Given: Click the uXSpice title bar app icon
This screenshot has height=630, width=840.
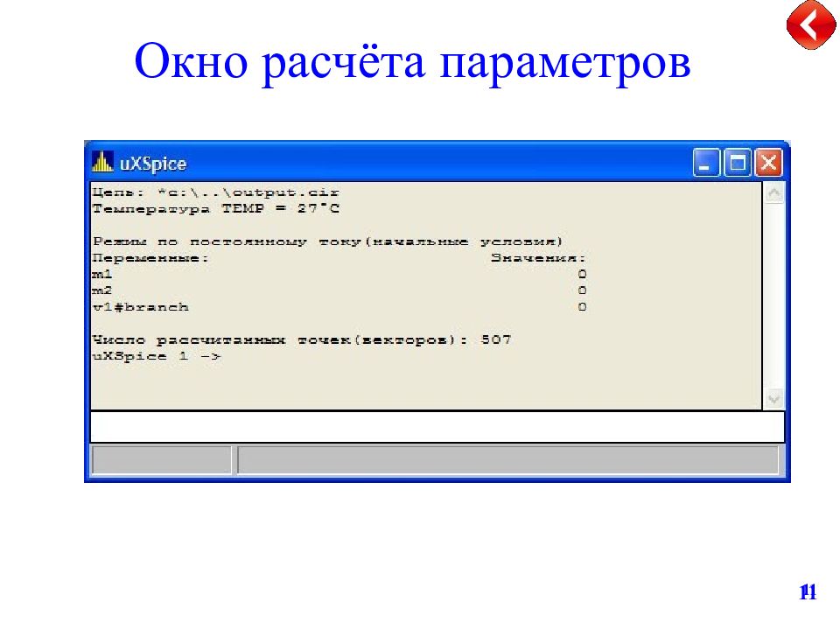Looking at the screenshot, I should [x=102, y=161].
